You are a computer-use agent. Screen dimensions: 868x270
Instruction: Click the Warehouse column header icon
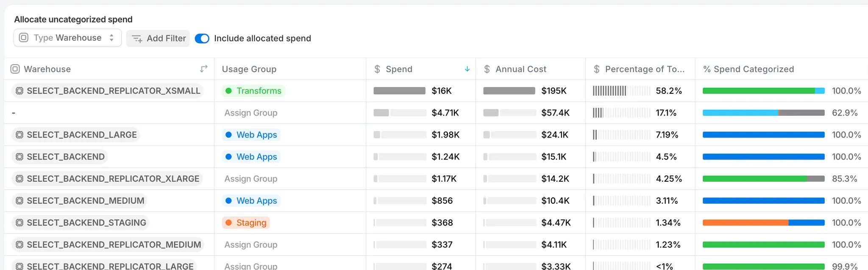(x=15, y=69)
